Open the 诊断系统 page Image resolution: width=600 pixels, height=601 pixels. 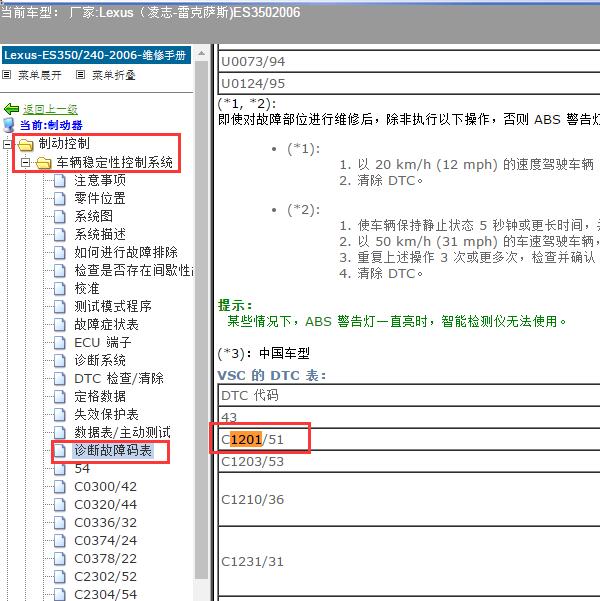tap(100, 360)
